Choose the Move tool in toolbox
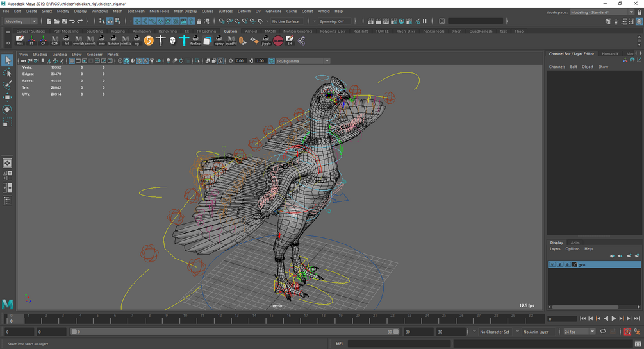Image resolution: width=644 pixels, height=349 pixels. (7, 97)
